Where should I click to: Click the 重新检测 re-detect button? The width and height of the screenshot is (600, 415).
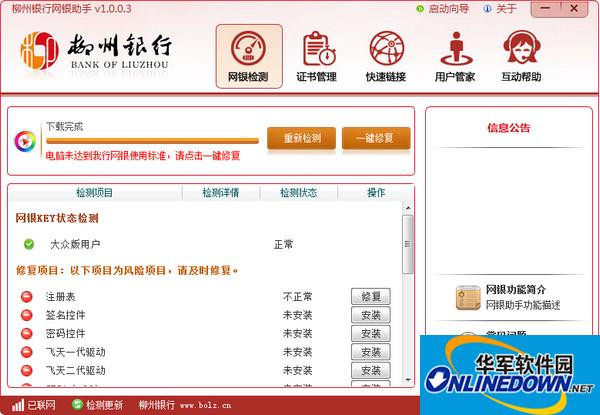[302, 138]
